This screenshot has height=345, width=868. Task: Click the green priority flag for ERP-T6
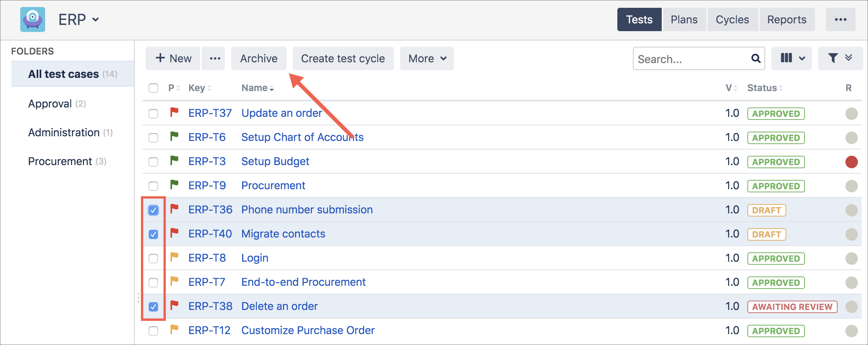click(x=174, y=137)
